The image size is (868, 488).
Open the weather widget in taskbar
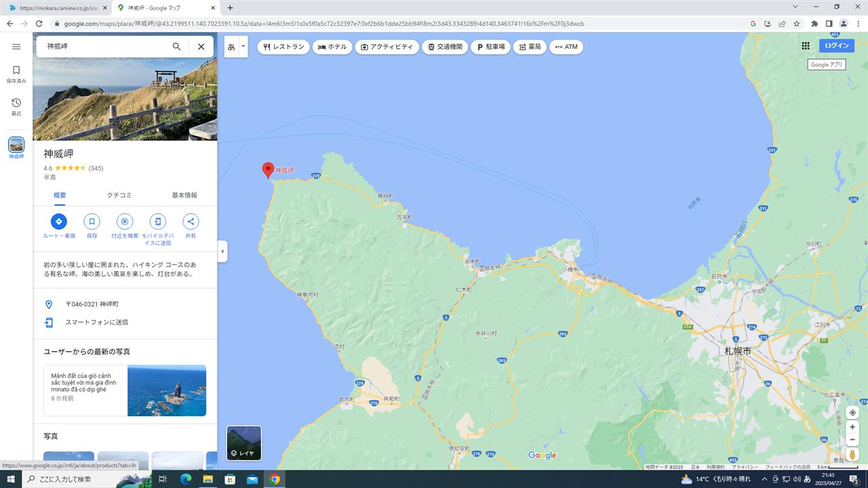715,479
